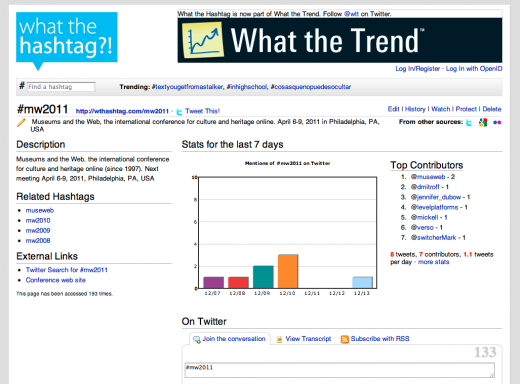
Task: Click the speech bubble icon on Join tab
Action: coord(197,339)
